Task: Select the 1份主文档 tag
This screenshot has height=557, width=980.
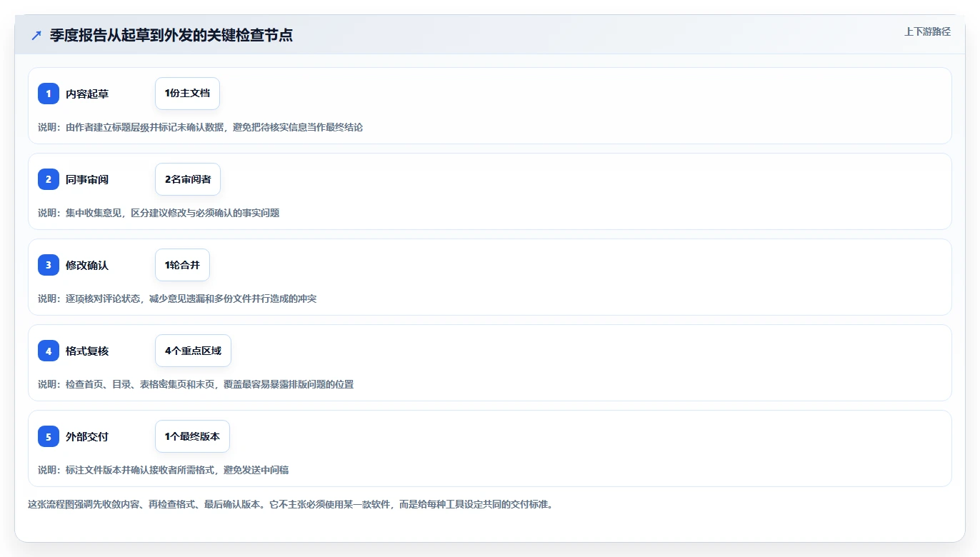Action: point(187,94)
